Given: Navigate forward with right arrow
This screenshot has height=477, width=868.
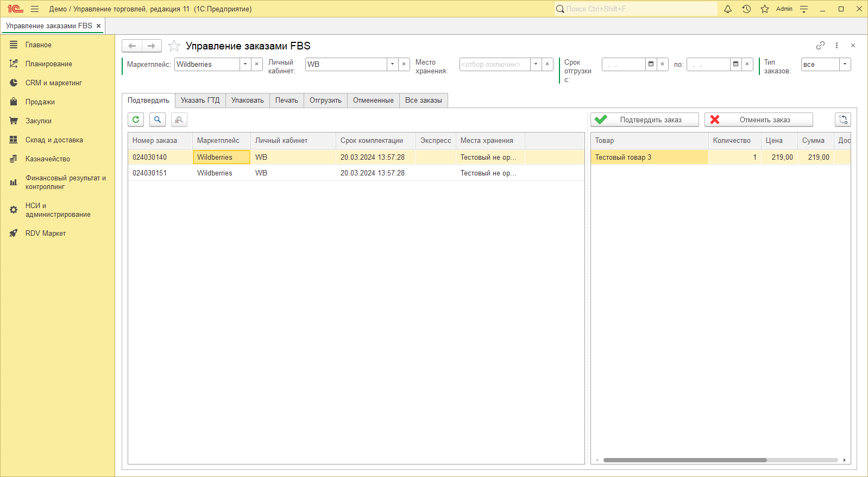Looking at the screenshot, I should tap(152, 46).
